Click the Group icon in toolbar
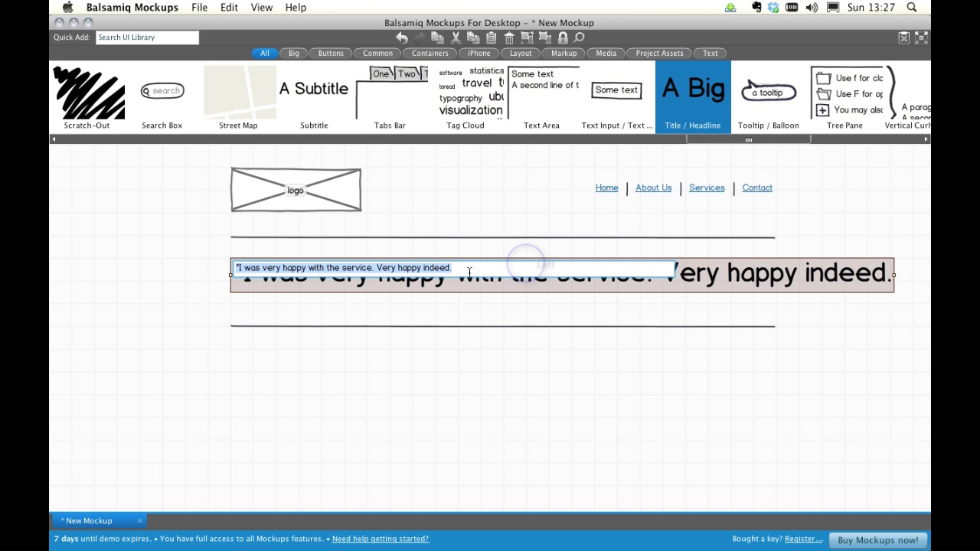This screenshot has height=551, width=980. 527,37
